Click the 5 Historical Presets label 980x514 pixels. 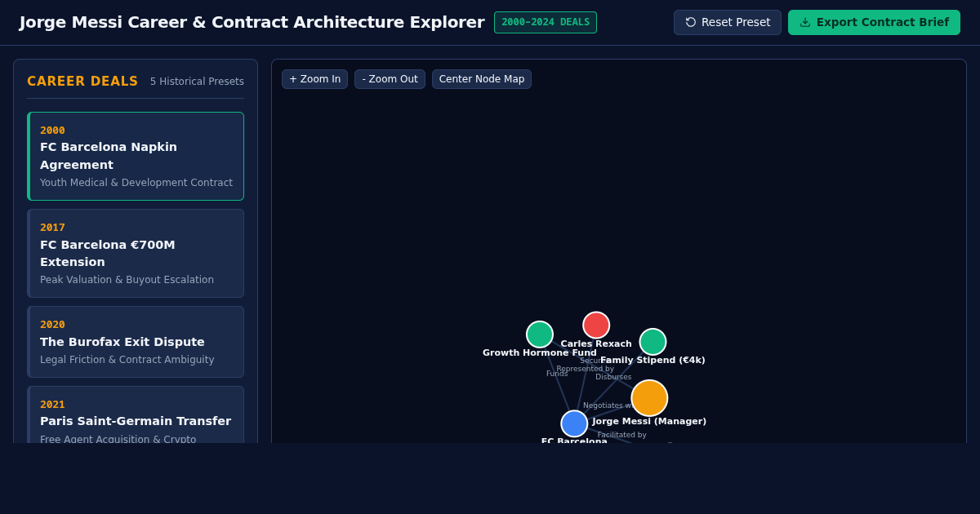coord(197,82)
